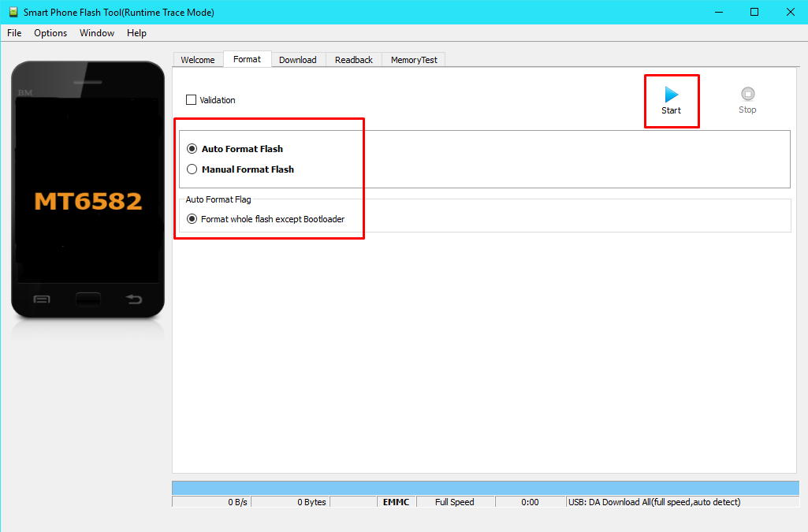
Task: Tap the menu key on phone image
Action: 42,299
